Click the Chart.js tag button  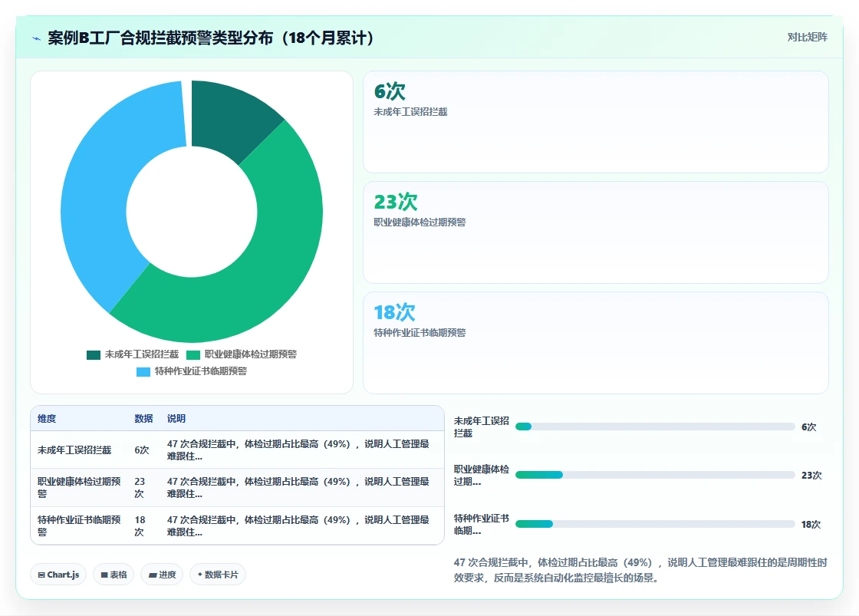coord(58,575)
